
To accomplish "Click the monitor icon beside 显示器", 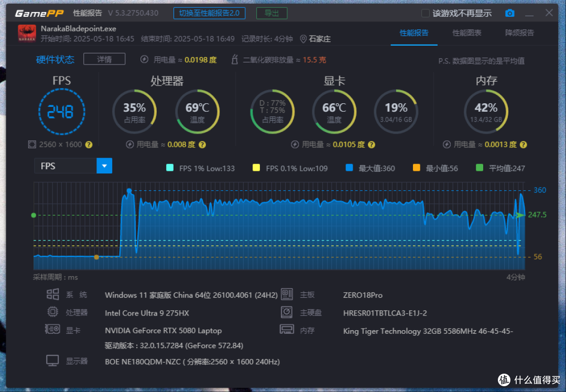I will tap(52, 361).
